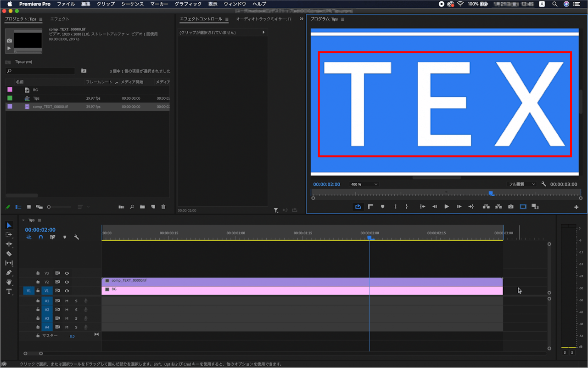588x368 pixels.
Task: Show hidden panels with double chevron
Action: [x=302, y=19]
